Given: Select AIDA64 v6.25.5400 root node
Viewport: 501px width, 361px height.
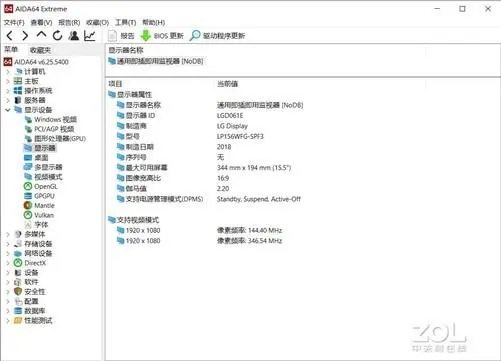Looking at the screenshot, I should [36, 62].
